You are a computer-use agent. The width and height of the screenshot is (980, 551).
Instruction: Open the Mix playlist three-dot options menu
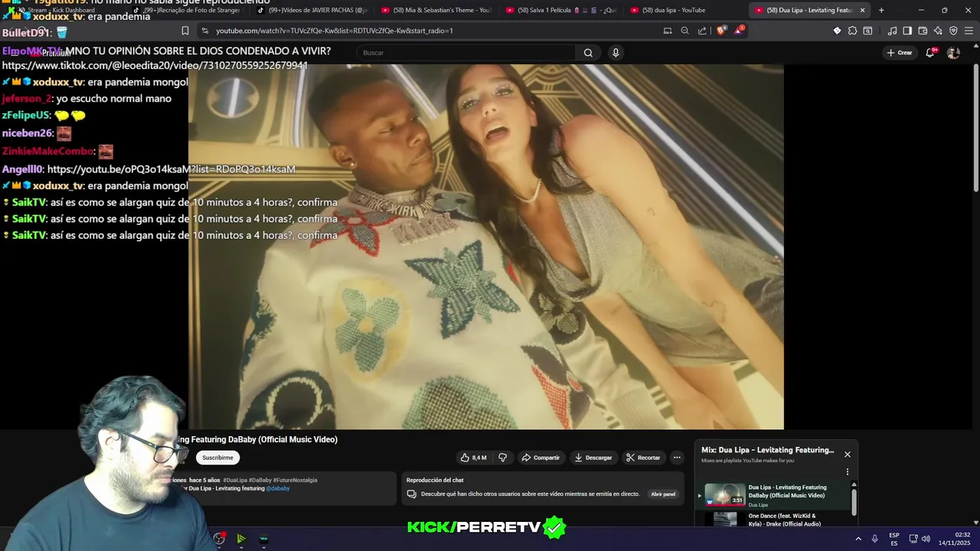(848, 472)
